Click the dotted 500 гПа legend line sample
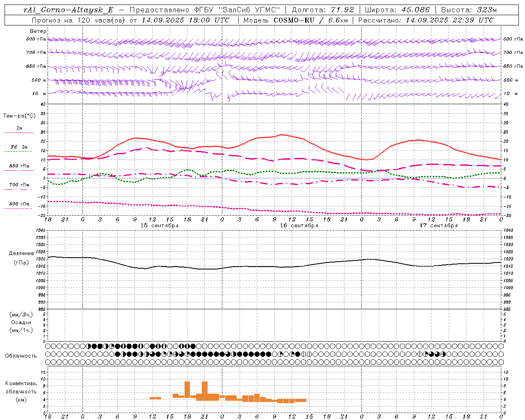Viewport: 525px width, 420px height. (19, 208)
